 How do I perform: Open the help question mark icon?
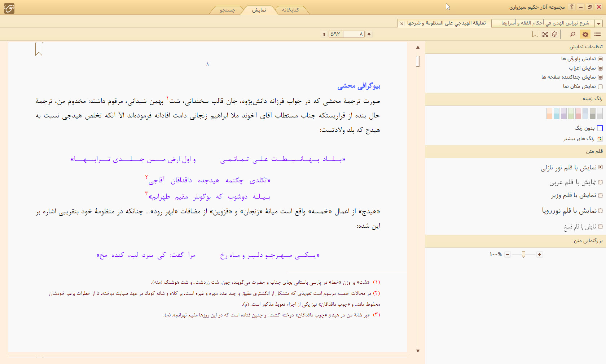click(x=572, y=7)
